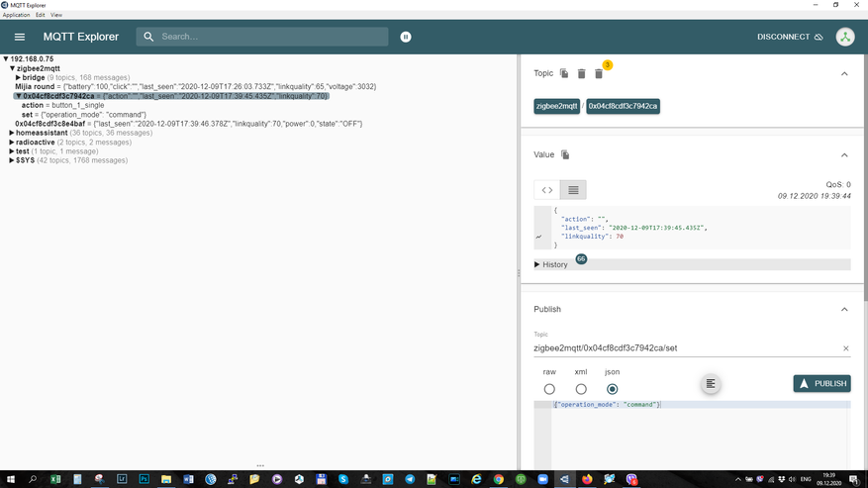Collapse the Publish panel chevron
868x488 pixels.
pyautogui.click(x=844, y=309)
